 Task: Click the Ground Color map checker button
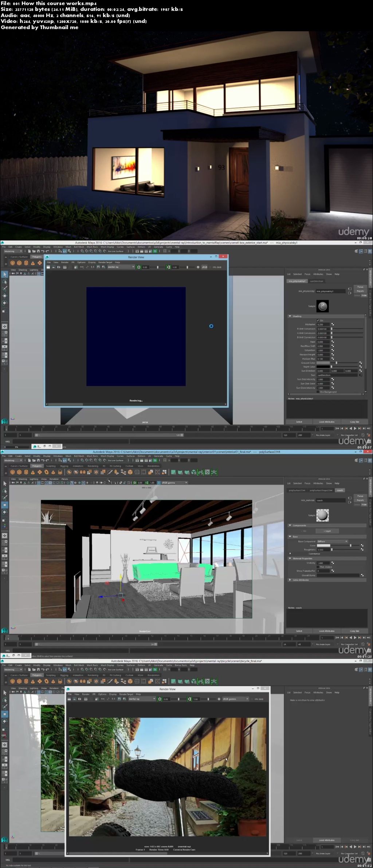pyautogui.click(x=361, y=363)
